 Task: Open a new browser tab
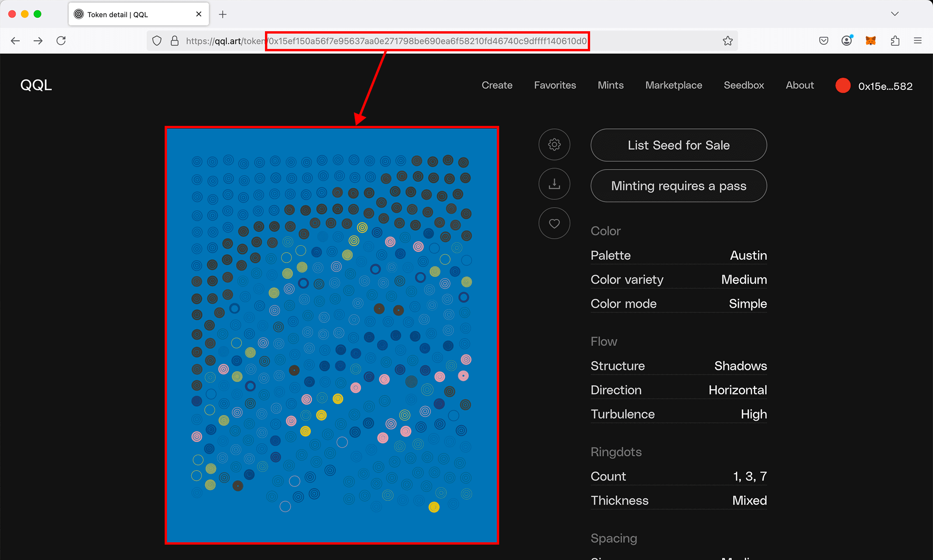coord(223,14)
